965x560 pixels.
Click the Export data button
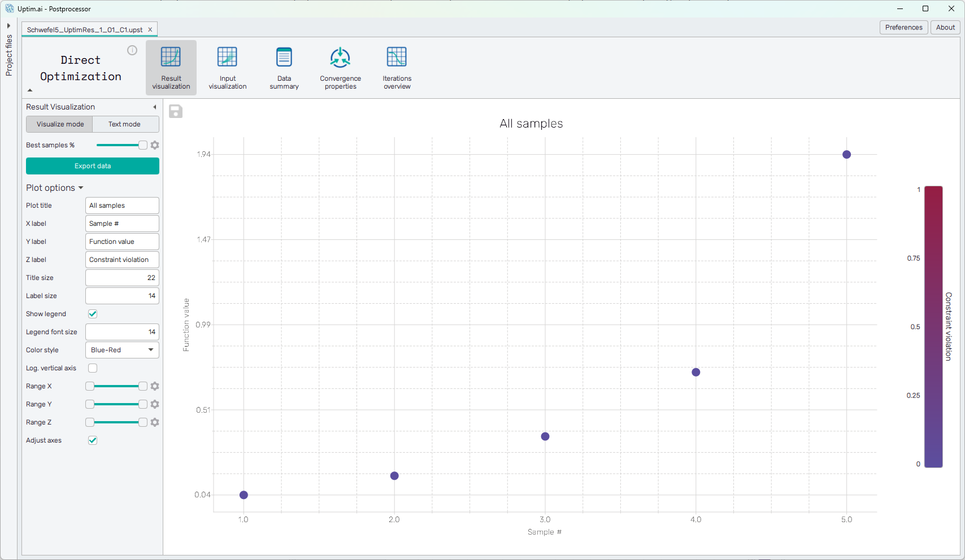pyautogui.click(x=93, y=166)
